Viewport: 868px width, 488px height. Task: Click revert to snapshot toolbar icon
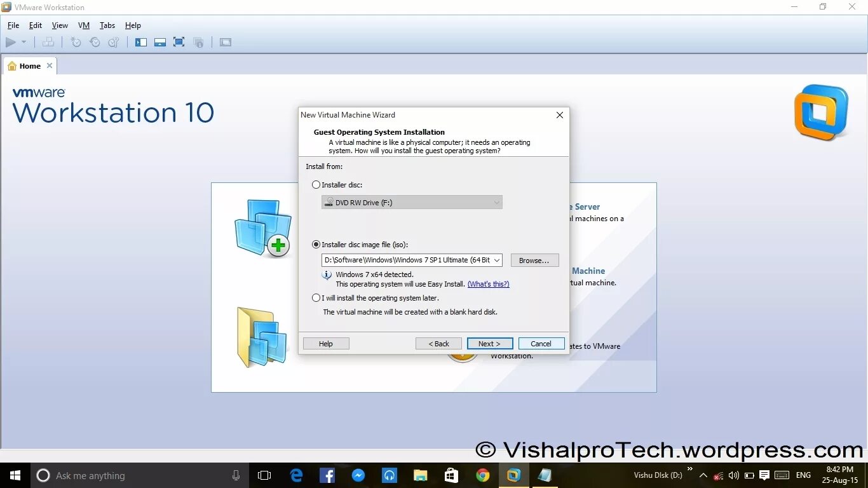95,43
